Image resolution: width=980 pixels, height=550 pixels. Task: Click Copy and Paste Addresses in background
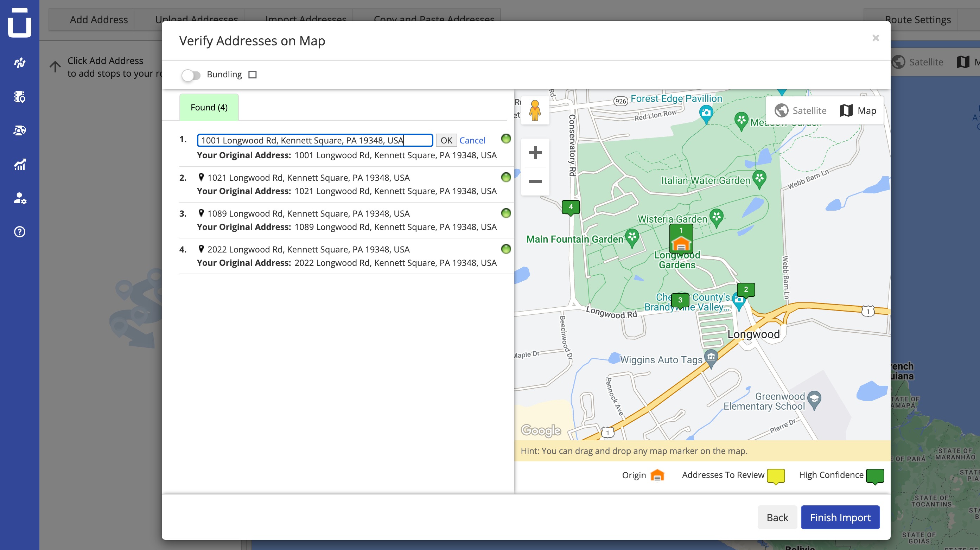[434, 19]
